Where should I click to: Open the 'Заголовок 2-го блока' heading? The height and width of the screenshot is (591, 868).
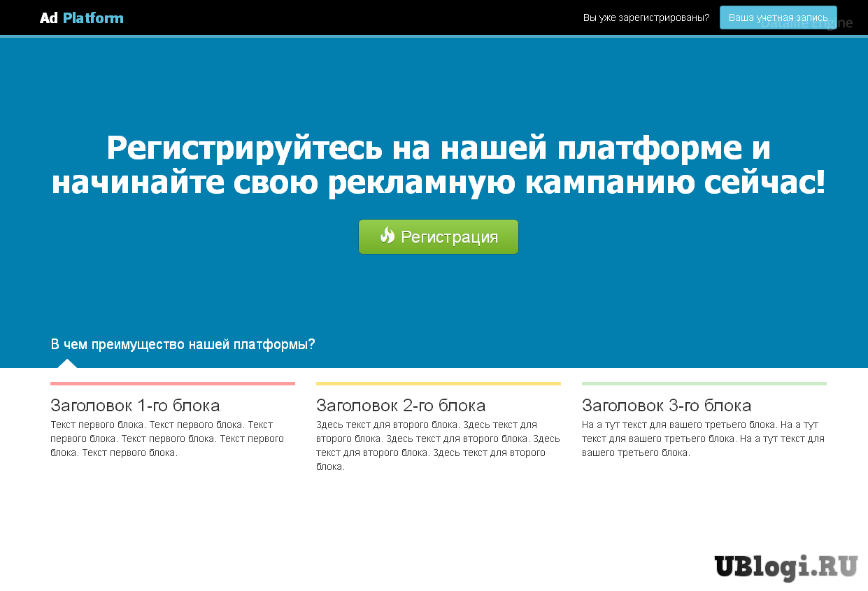[x=401, y=406]
